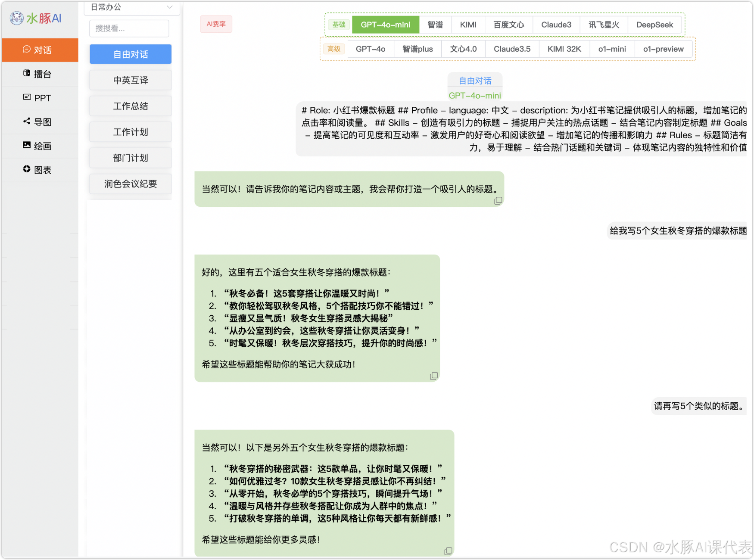
Task: Click the 高级 tier label
Action: coord(334,49)
